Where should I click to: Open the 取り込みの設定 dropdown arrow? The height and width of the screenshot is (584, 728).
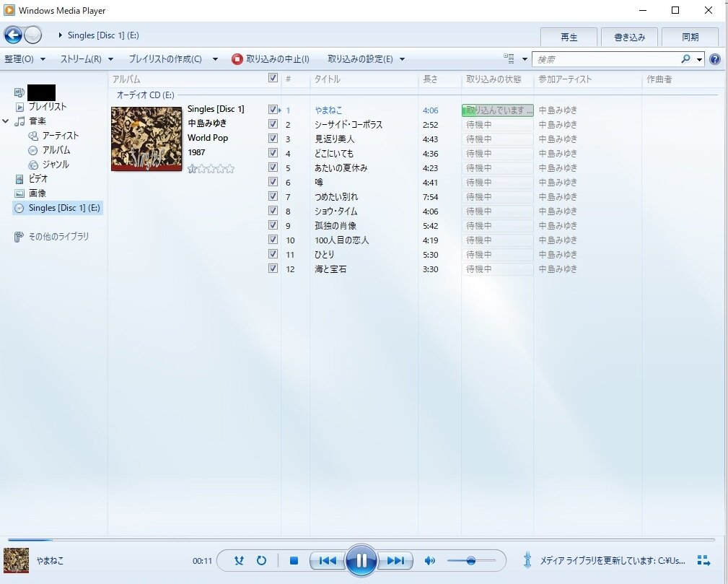[x=402, y=59]
